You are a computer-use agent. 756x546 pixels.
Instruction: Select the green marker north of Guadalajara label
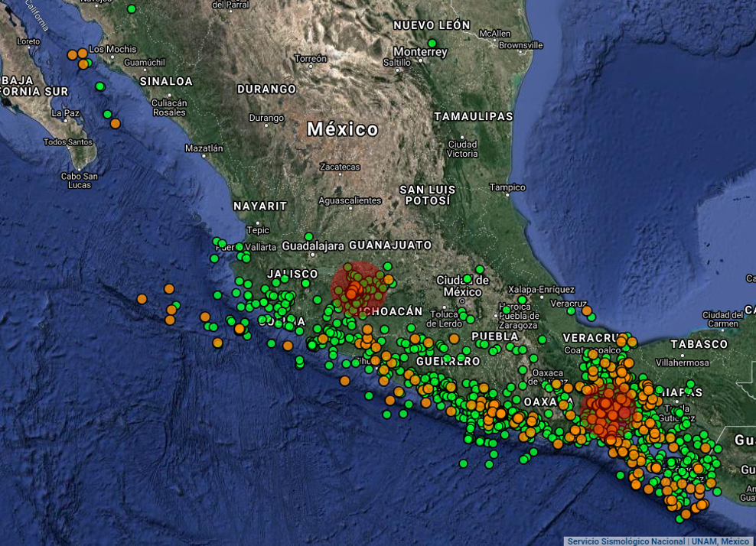(308, 236)
